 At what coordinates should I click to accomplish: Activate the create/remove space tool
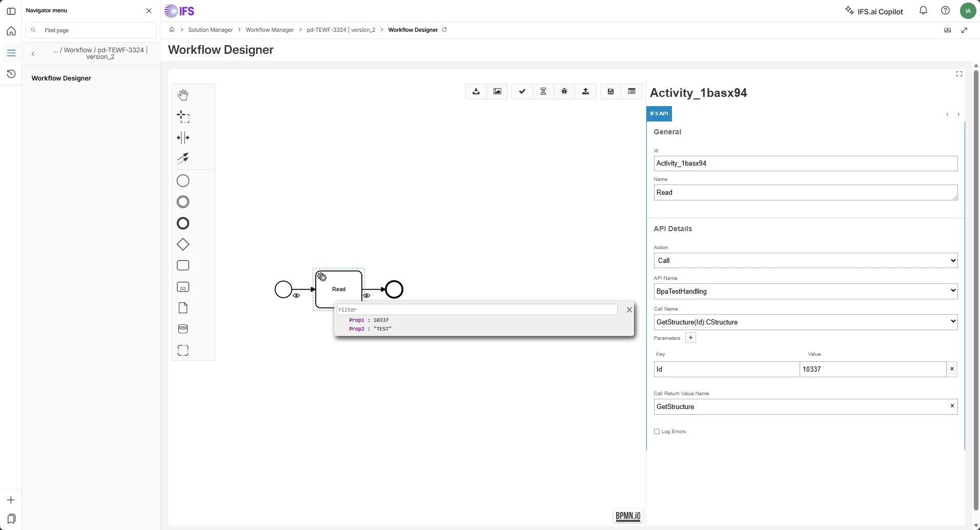(x=183, y=138)
